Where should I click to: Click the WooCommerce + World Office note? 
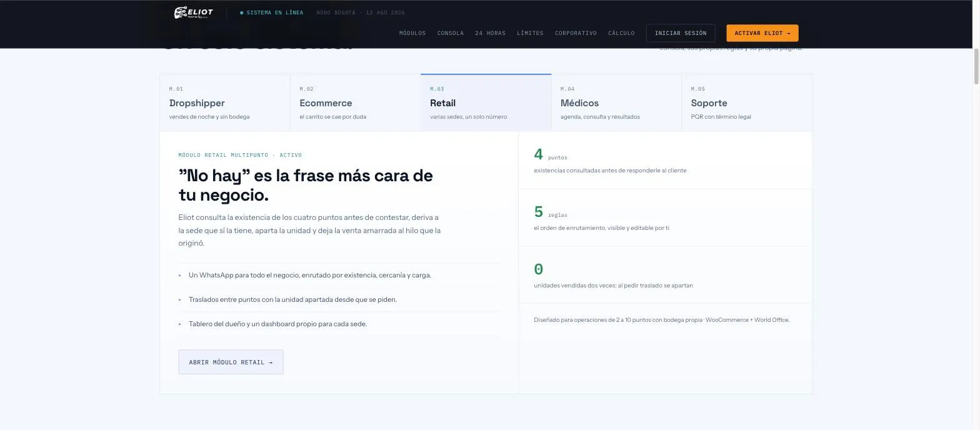coord(661,320)
